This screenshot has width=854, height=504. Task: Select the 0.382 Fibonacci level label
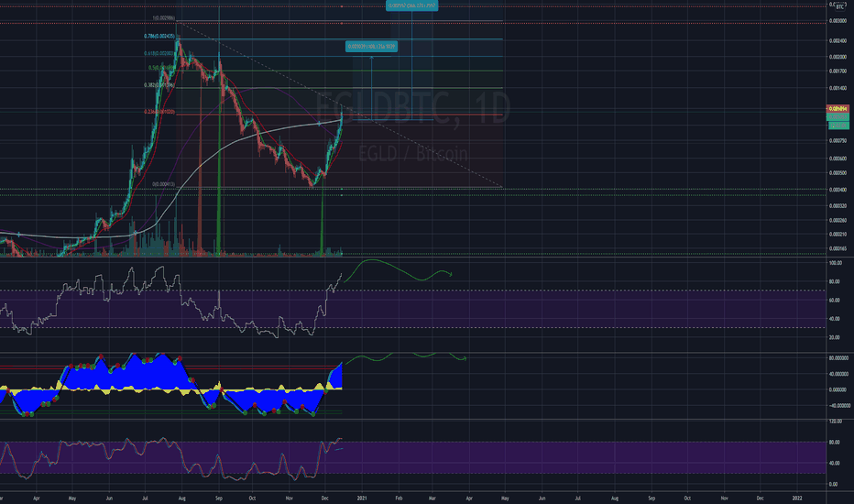tap(159, 85)
